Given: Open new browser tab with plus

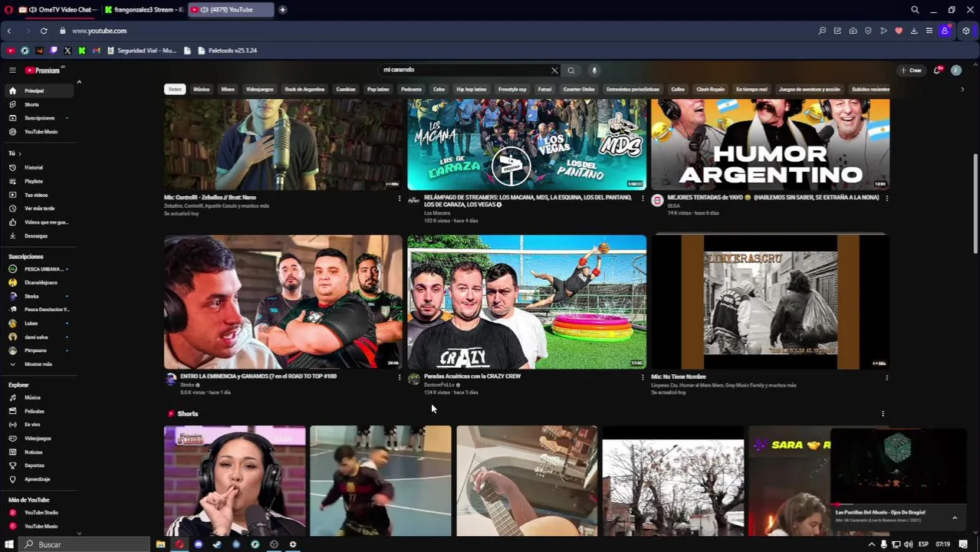Looking at the screenshot, I should point(283,9).
